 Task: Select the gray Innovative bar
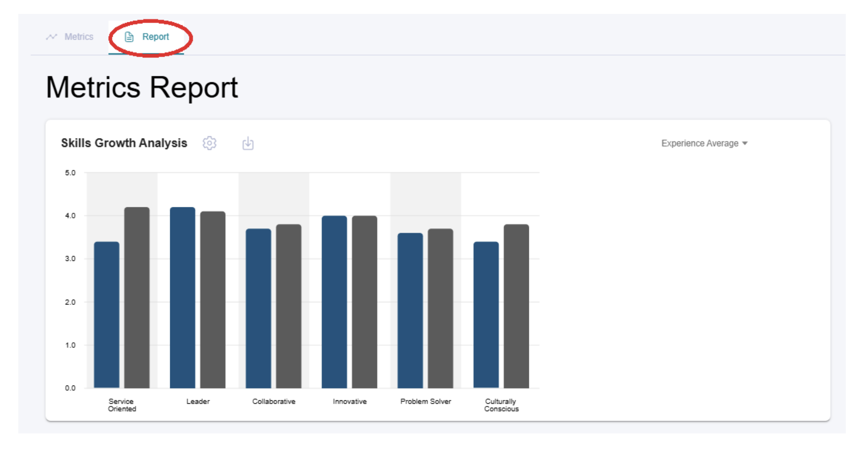point(364,302)
